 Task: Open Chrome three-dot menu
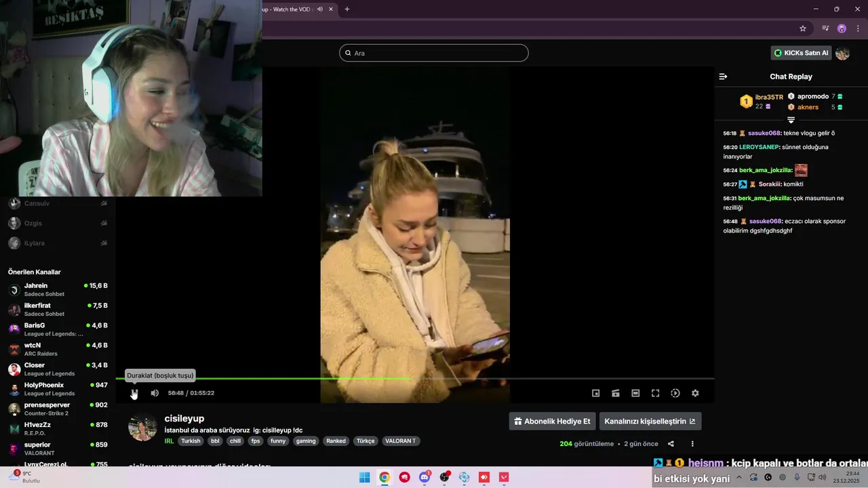coord(858,28)
